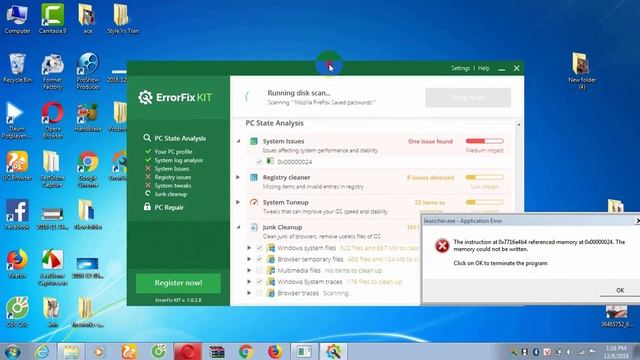The image size is (640, 360).
Task: Click the 0x00000024 issue entry
Action: pyautogui.click(x=294, y=162)
